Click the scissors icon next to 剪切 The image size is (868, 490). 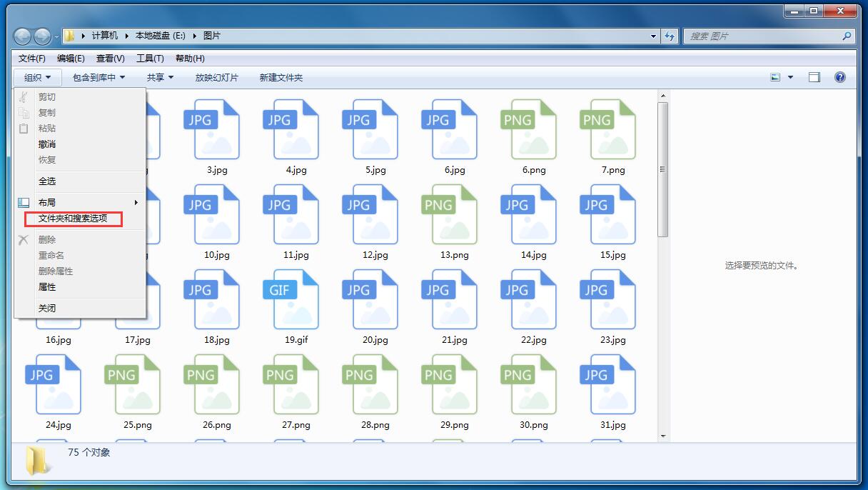(22, 96)
